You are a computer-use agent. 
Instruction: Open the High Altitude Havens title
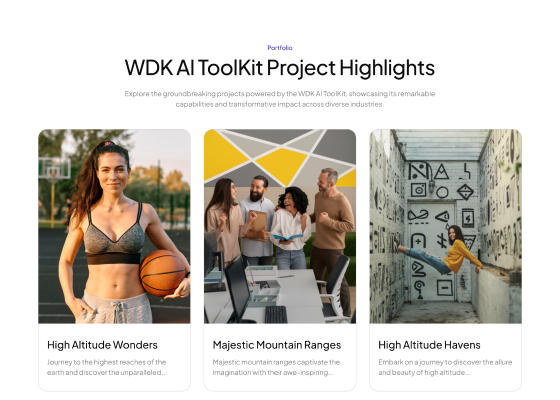[x=429, y=345]
